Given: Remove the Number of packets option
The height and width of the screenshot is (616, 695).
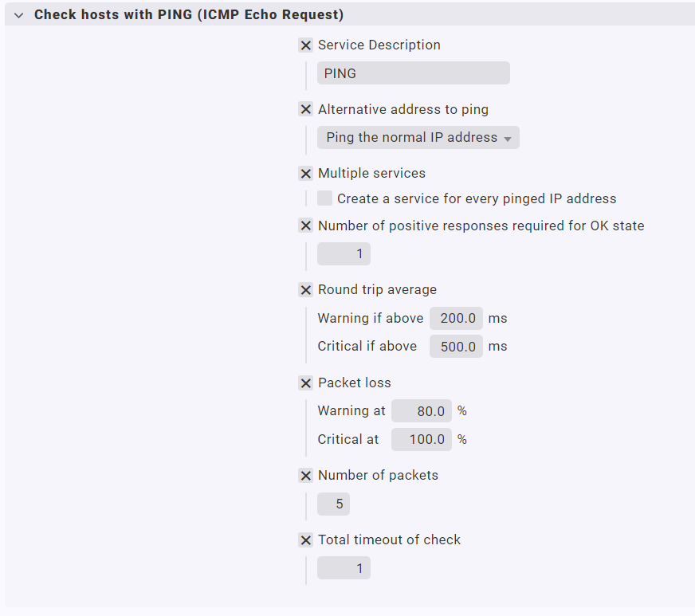Looking at the screenshot, I should point(305,476).
